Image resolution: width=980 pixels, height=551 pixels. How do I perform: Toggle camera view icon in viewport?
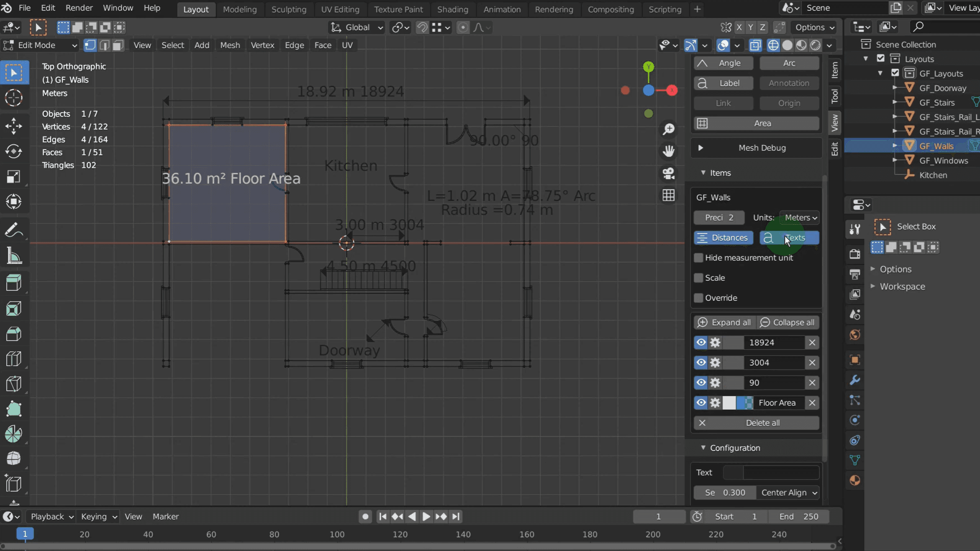coord(668,173)
